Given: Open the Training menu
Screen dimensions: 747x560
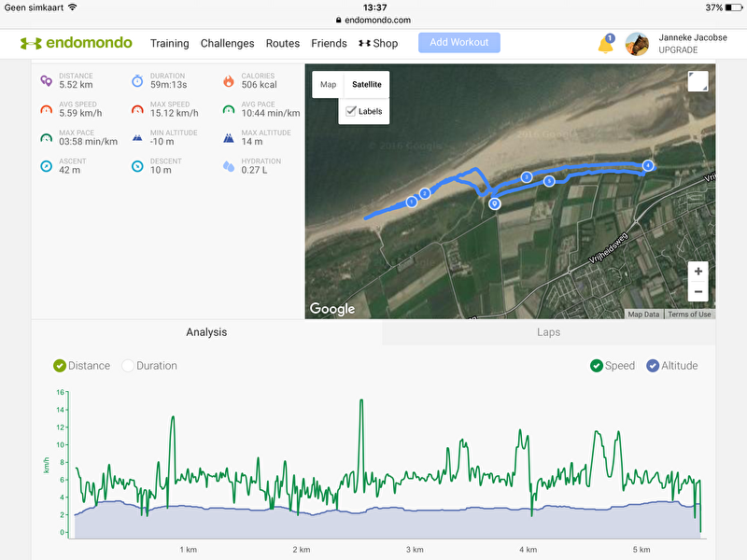Looking at the screenshot, I should click(x=169, y=43).
